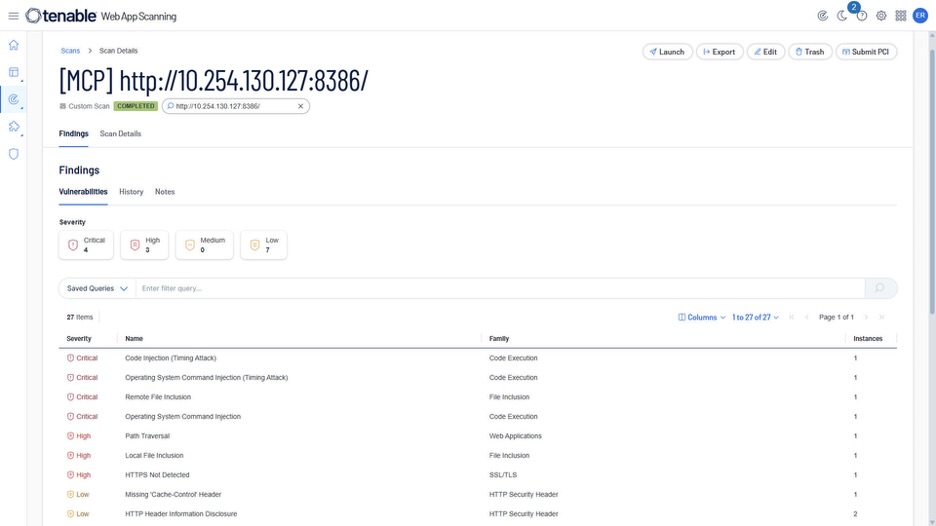The width and height of the screenshot is (936, 526).
Task: Open the Code Injection (Timing Attack) row
Action: coord(478,358)
